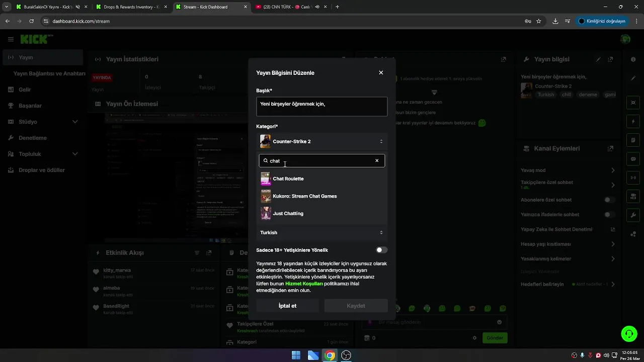Pop out the Yayın bilgisi panel

pos(611,59)
